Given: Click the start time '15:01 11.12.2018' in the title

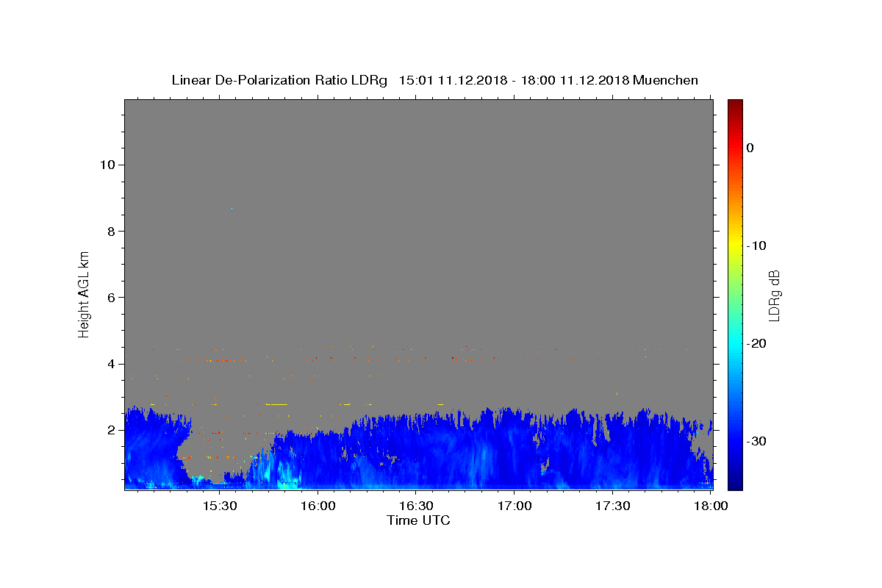Looking at the screenshot, I should [452, 80].
